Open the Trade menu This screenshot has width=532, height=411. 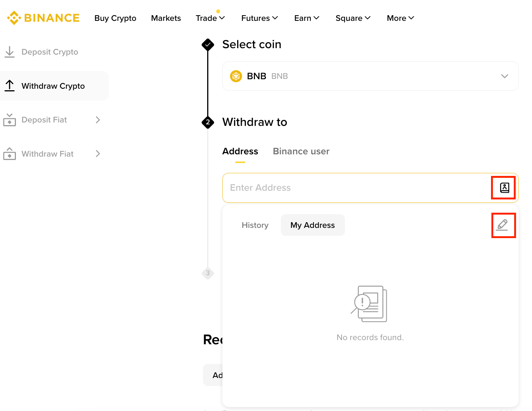210,18
